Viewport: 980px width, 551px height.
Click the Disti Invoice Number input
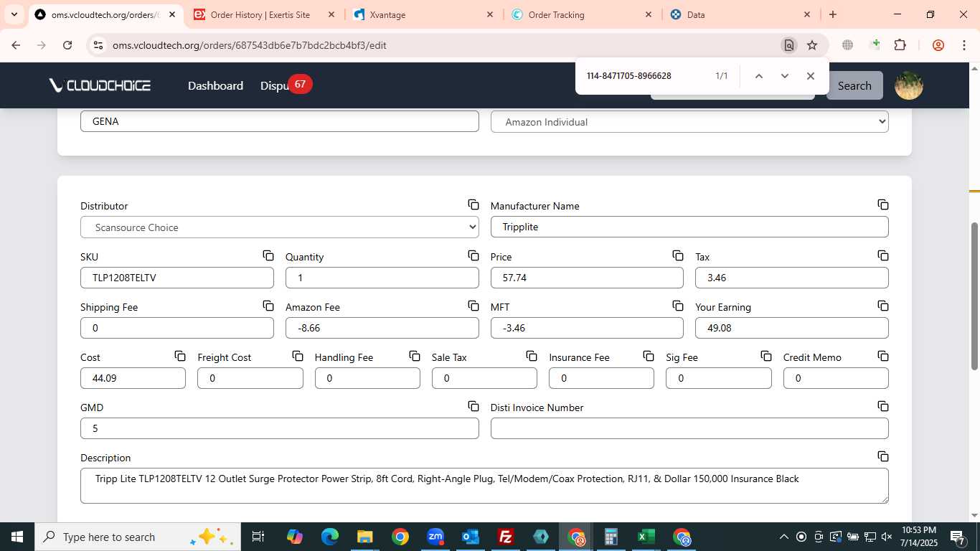pos(689,428)
